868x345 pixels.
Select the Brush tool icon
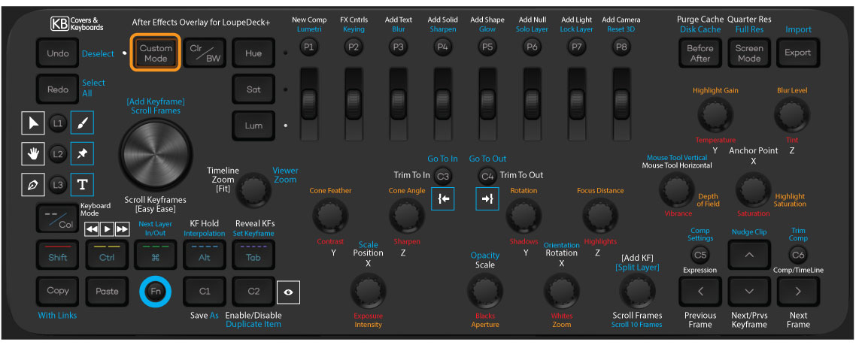(x=82, y=123)
